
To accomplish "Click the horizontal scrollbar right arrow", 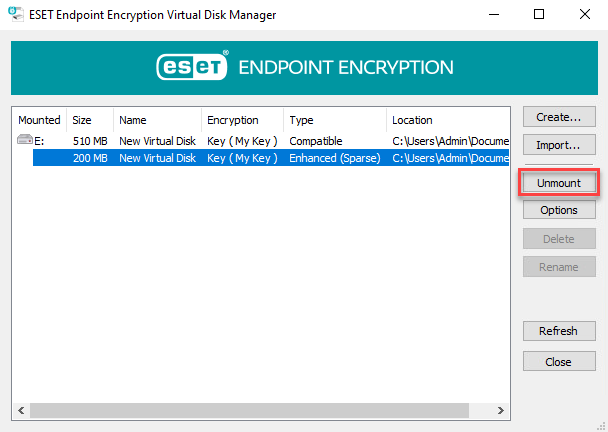I will [501, 410].
